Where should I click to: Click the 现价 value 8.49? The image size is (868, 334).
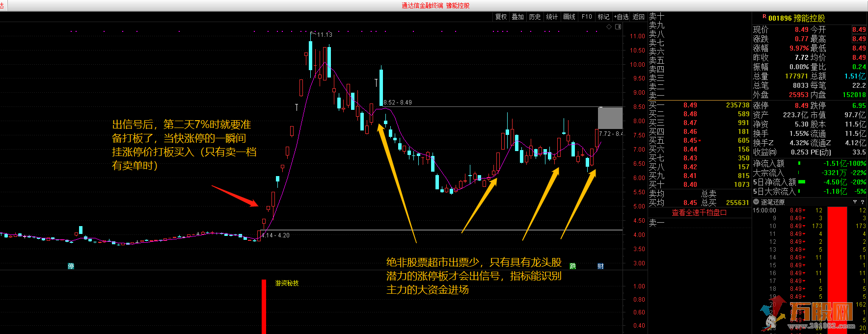[x=801, y=29]
